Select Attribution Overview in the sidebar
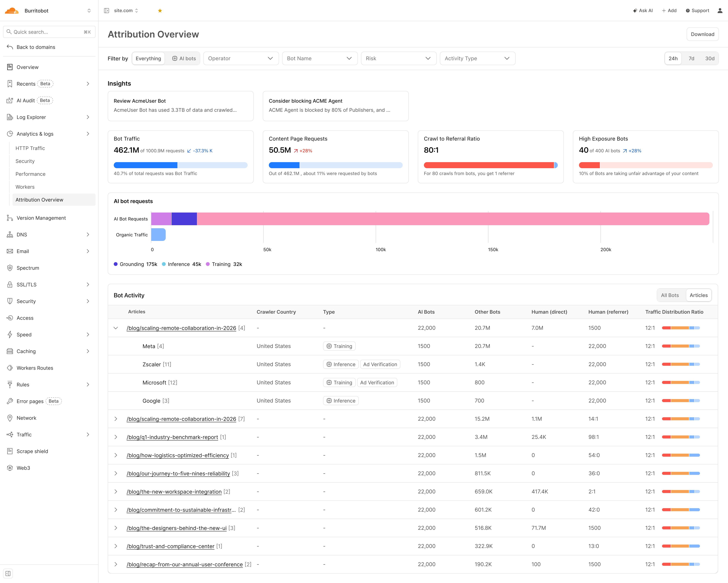 (39, 200)
